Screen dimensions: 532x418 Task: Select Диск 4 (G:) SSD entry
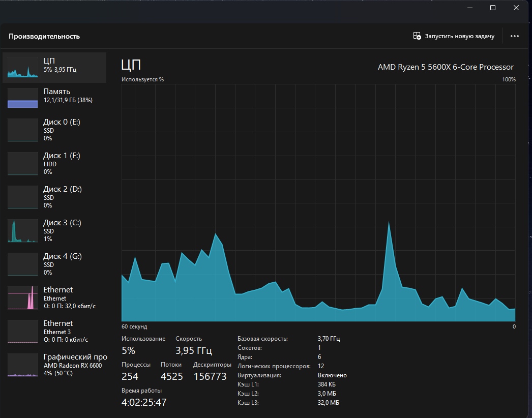point(54,264)
